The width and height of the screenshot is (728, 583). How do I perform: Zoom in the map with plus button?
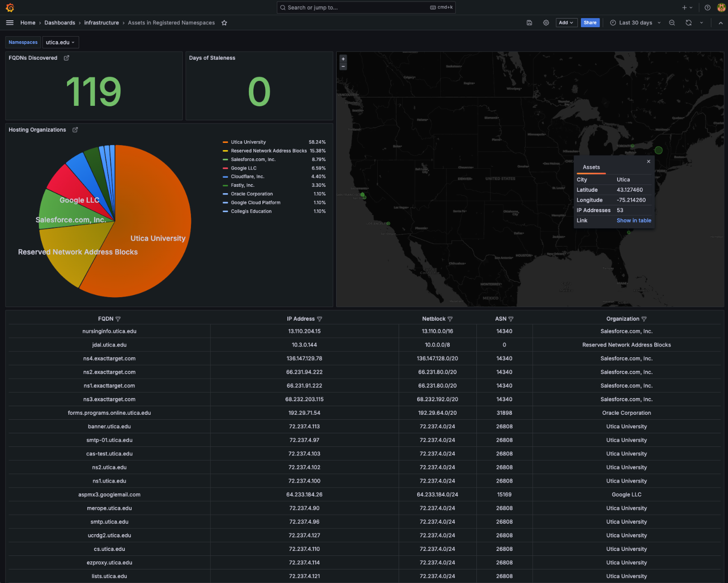(343, 59)
